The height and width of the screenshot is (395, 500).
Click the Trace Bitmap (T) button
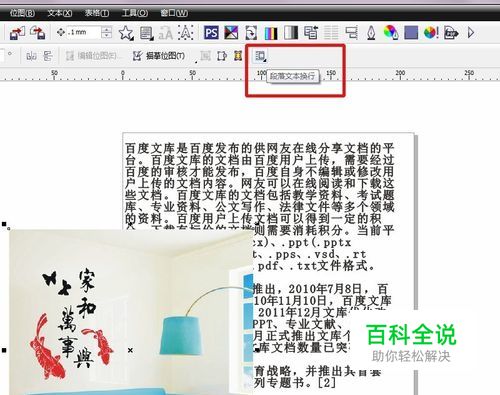159,56
